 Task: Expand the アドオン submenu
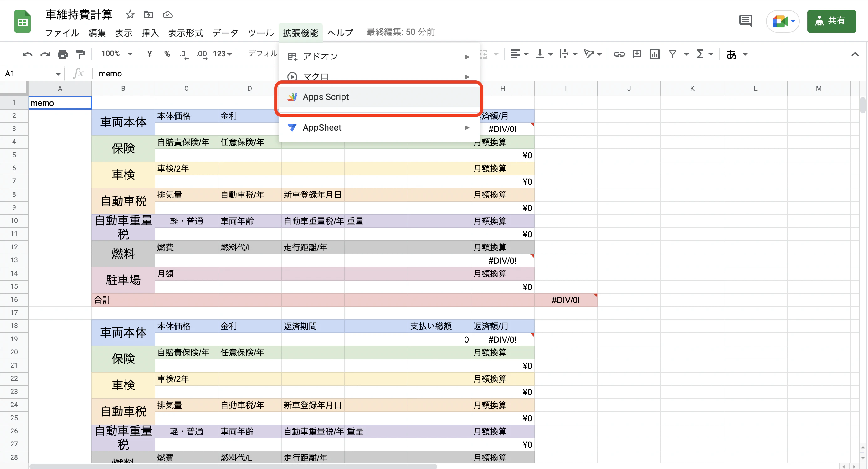pos(379,56)
